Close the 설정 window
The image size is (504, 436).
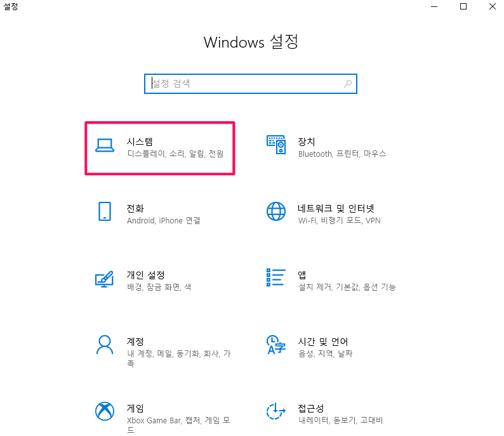tap(492, 6)
